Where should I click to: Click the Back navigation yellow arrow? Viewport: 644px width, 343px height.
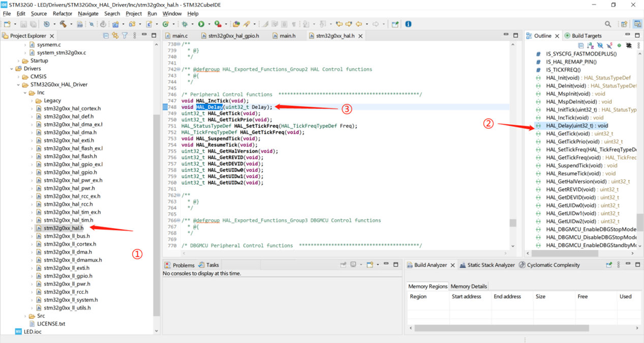click(359, 24)
